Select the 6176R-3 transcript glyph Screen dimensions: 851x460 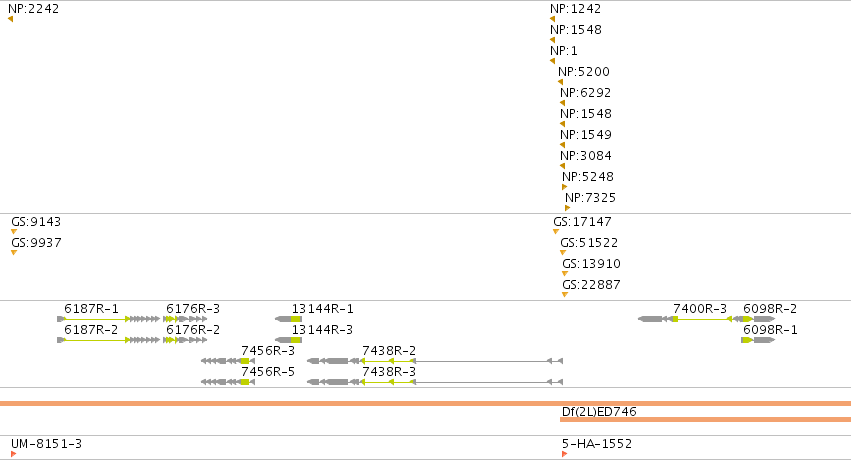click(185, 319)
